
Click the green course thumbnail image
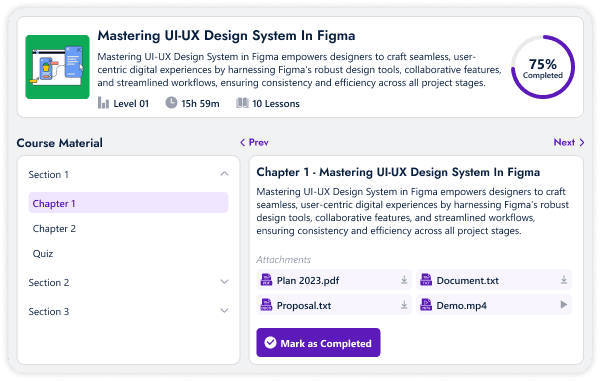[x=57, y=67]
